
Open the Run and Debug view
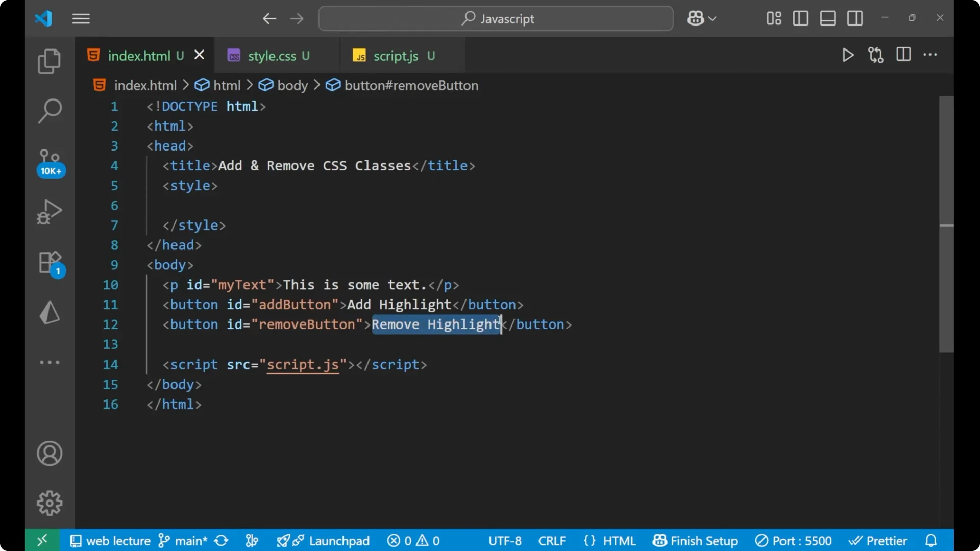(x=49, y=211)
